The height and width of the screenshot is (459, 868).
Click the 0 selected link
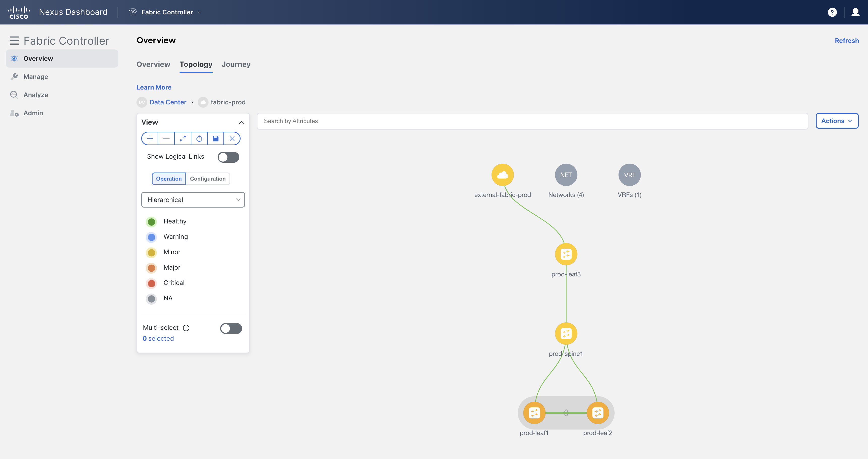pos(158,338)
